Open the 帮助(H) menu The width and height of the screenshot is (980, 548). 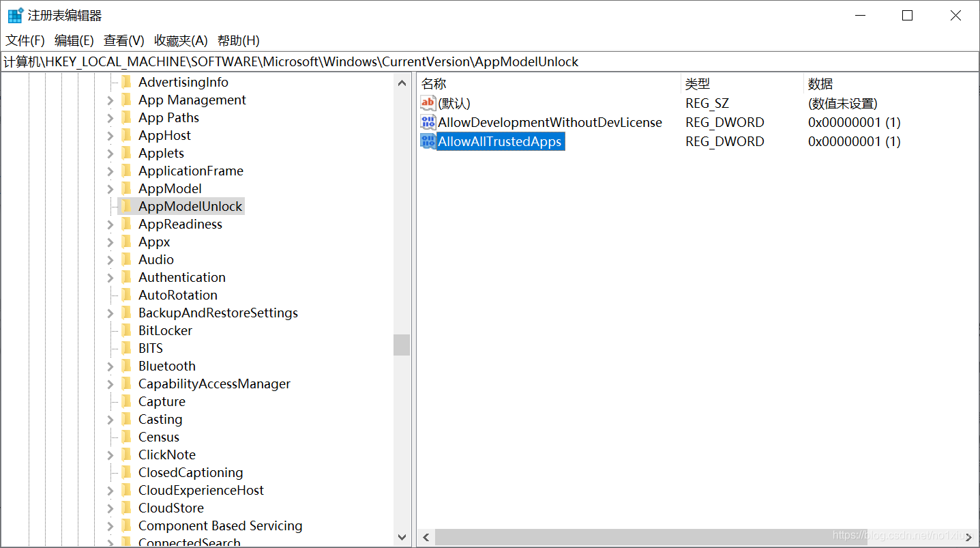pos(239,40)
